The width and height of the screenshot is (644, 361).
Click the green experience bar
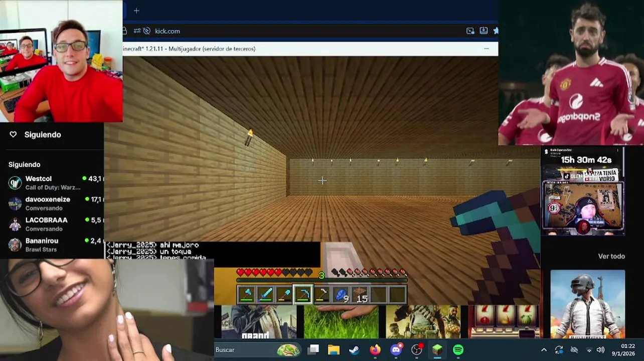click(x=321, y=281)
